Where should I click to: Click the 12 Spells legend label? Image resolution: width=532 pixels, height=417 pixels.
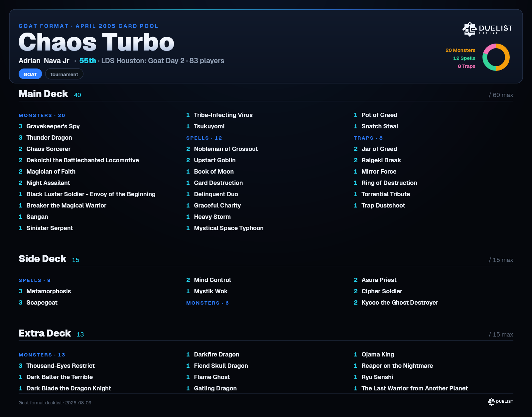click(464, 58)
